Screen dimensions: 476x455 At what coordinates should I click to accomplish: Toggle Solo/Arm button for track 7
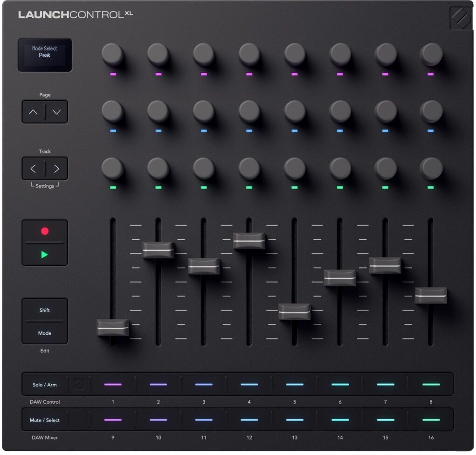click(x=386, y=385)
